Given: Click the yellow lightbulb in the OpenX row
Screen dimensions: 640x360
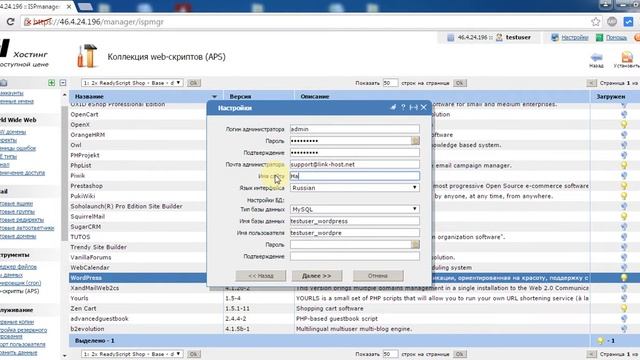Looking at the screenshot, I should (624, 124).
